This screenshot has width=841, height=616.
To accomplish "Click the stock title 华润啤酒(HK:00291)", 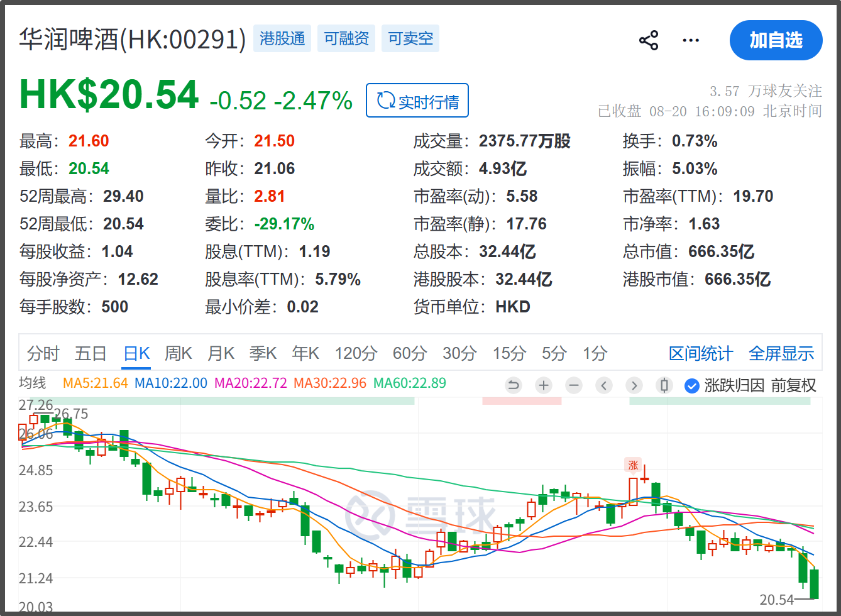I will (133, 39).
